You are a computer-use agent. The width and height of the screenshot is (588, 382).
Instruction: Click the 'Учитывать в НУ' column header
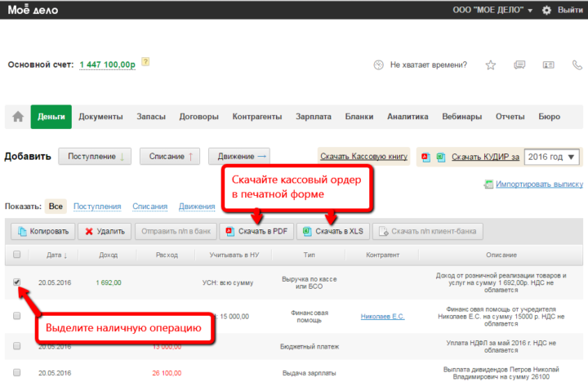click(234, 255)
